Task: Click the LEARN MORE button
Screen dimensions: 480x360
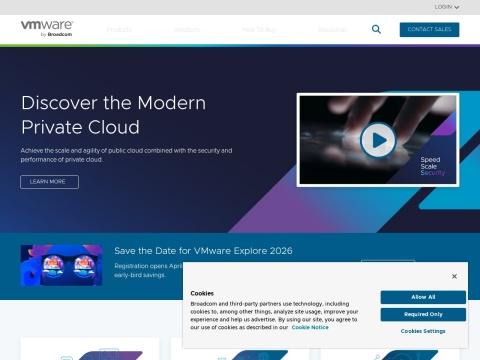Action: coord(49,182)
